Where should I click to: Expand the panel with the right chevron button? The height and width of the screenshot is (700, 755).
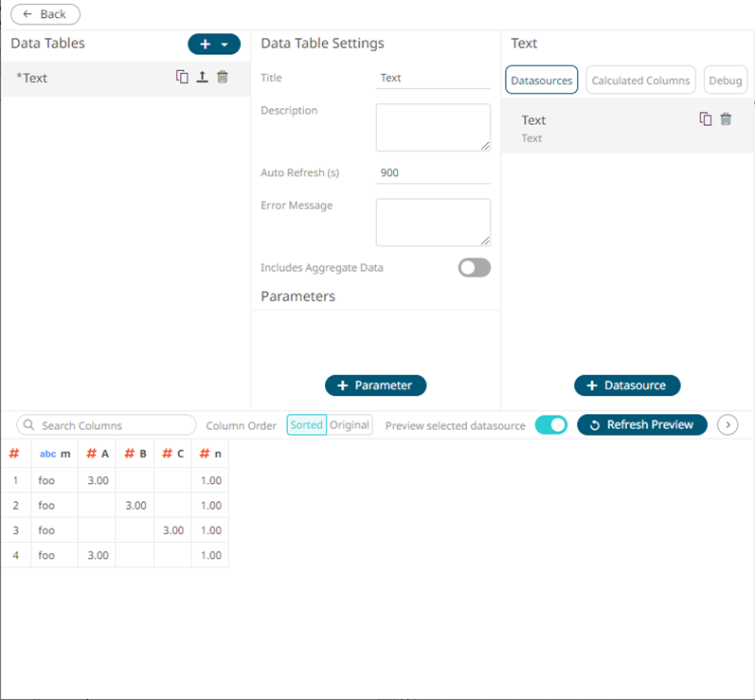[x=728, y=425]
